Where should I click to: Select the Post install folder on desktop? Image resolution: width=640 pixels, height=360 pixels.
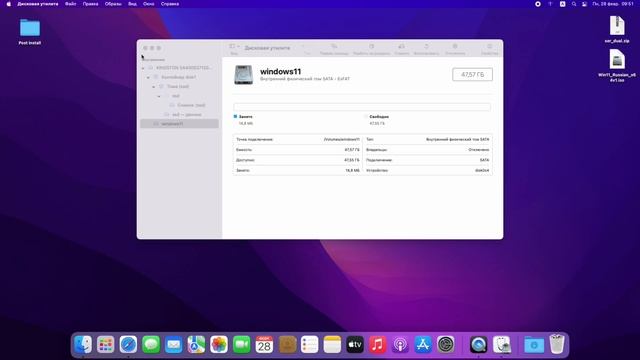(30, 32)
